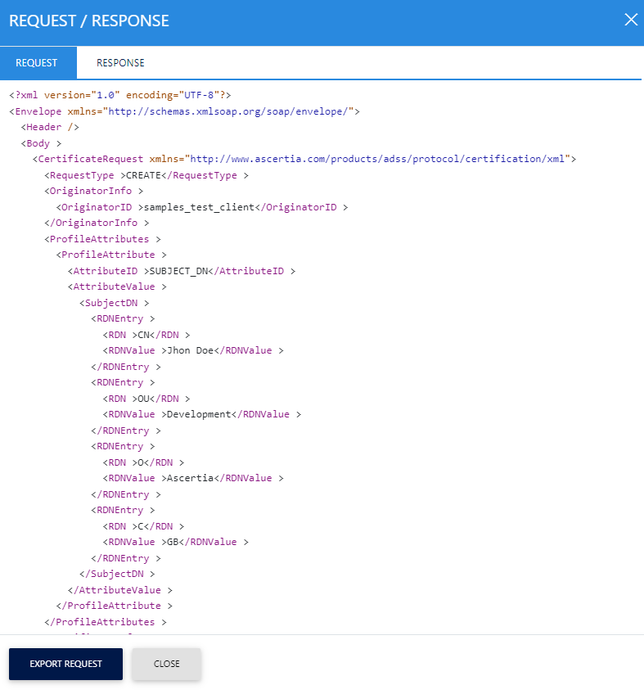Close the dialog with the X icon
The height and width of the screenshot is (690, 644).
[x=630, y=20]
